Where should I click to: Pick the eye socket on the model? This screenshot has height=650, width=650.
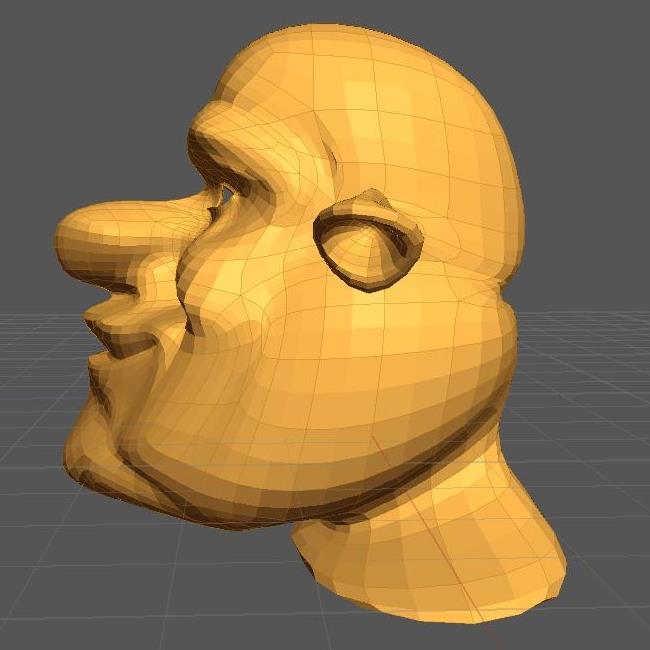click(227, 194)
